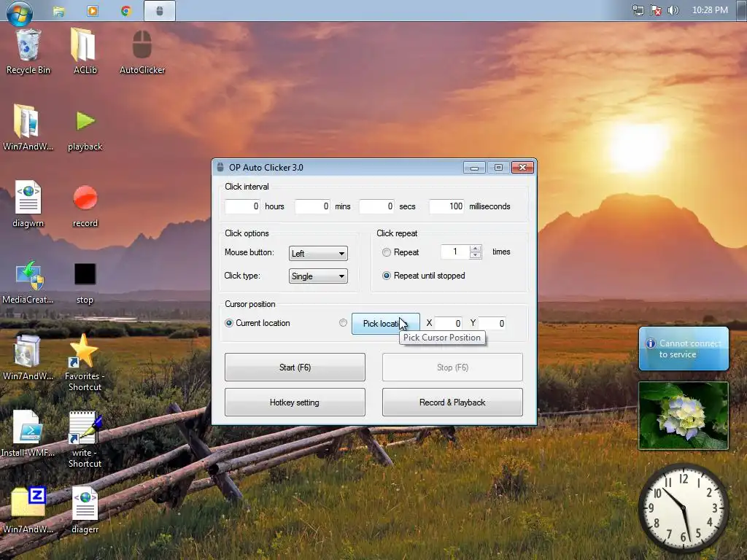Decrease repeat count with the down arrow
Screen dimensions: 747x560
click(475, 255)
